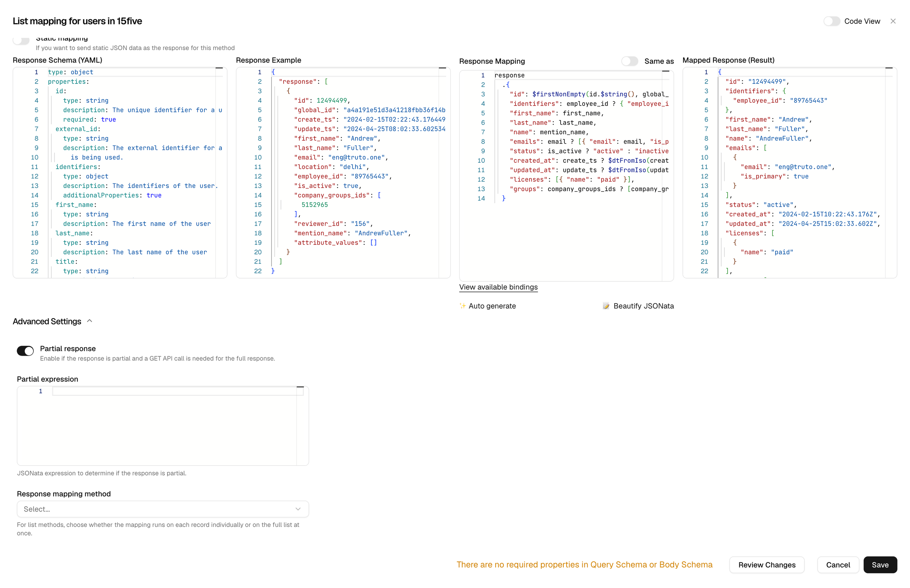
Task: Click the "location": "delhi" line in Response Example
Action: (x=332, y=167)
